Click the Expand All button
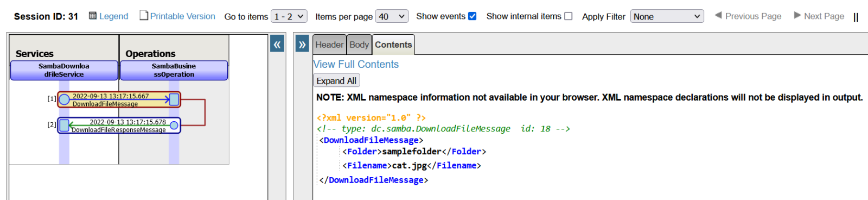This screenshot has width=868, height=200. click(336, 80)
